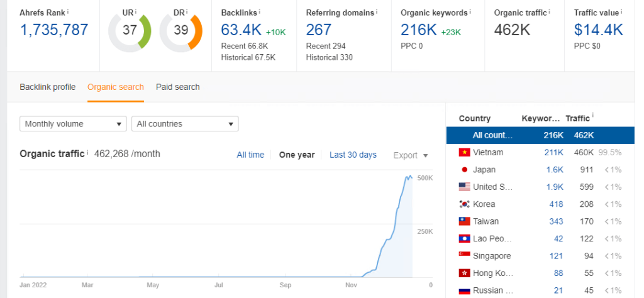Viewport: 644px width, 298px height.
Task: Open the All countries dropdown
Action: pyautogui.click(x=185, y=124)
